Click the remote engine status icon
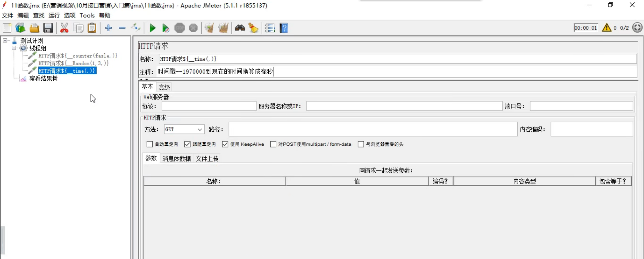The height and width of the screenshot is (259, 644). point(637,28)
